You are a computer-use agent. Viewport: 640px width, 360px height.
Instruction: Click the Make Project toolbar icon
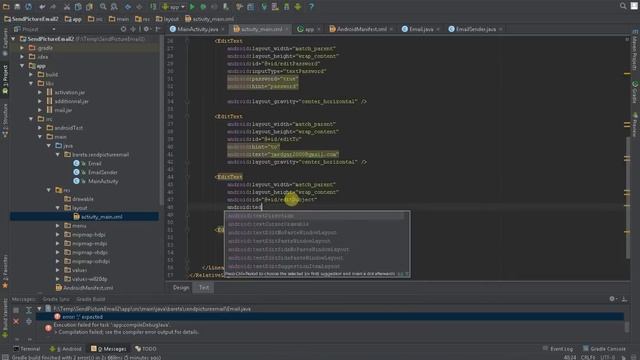click(153, 7)
